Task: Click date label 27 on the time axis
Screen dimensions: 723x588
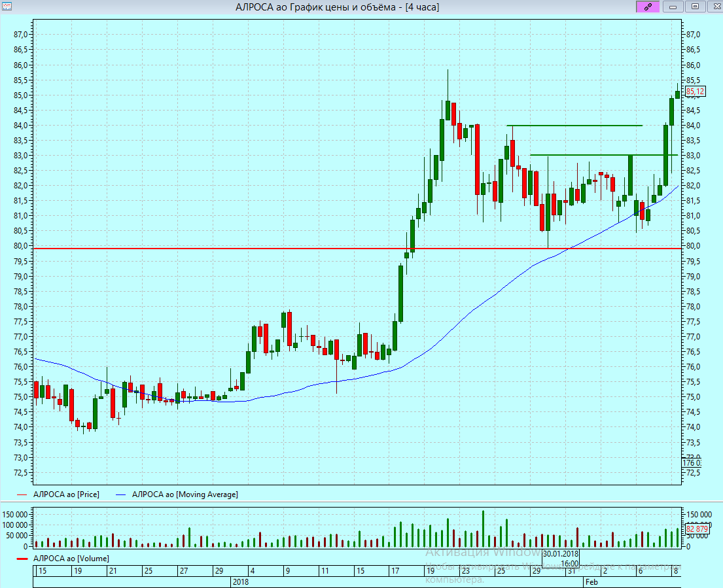Action: pyautogui.click(x=183, y=571)
